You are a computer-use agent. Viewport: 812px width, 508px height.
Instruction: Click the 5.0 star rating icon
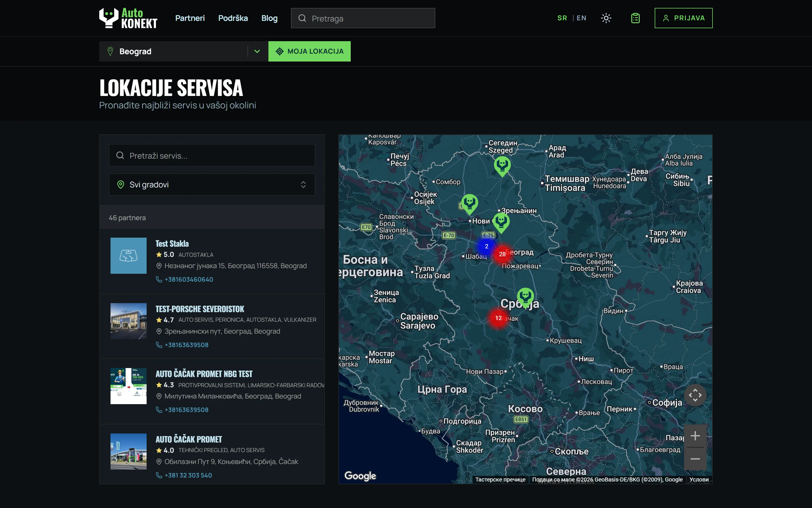159,255
